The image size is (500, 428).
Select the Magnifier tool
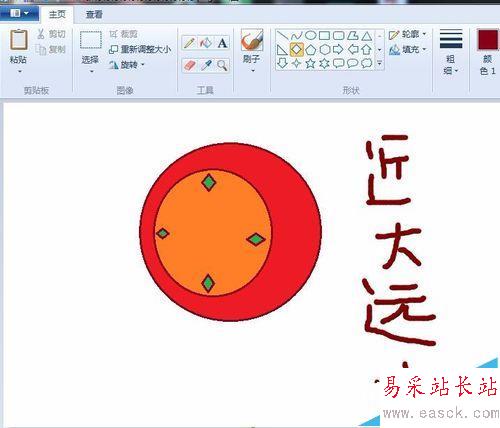coord(222,65)
